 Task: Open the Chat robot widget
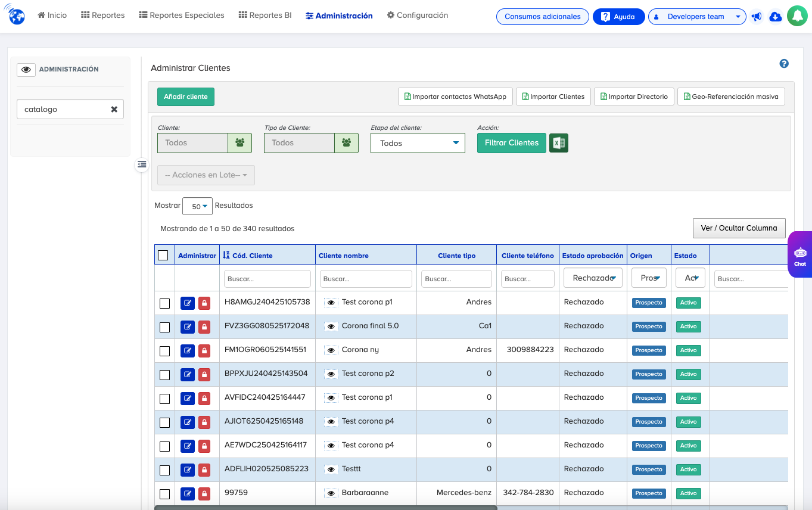point(799,255)
